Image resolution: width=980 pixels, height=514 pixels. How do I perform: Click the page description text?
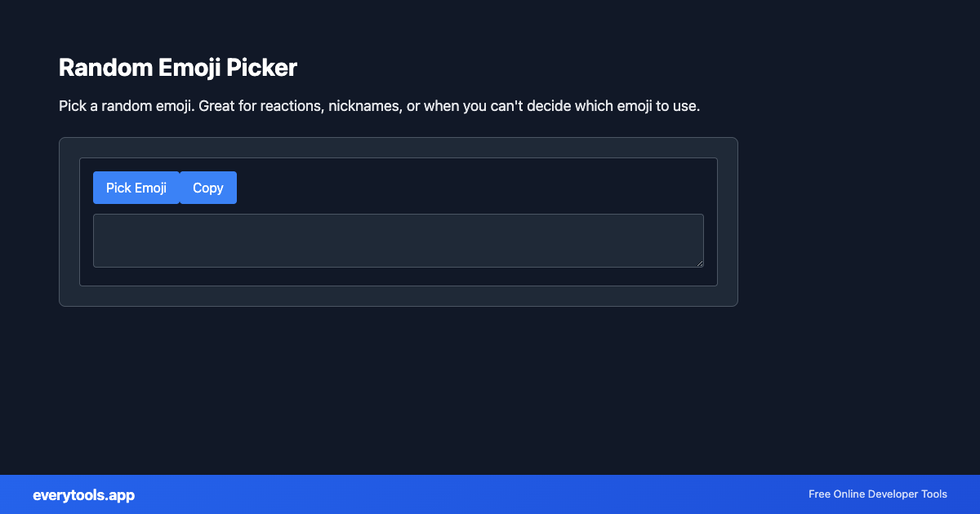pyautogui.click(x=379, y=105)
